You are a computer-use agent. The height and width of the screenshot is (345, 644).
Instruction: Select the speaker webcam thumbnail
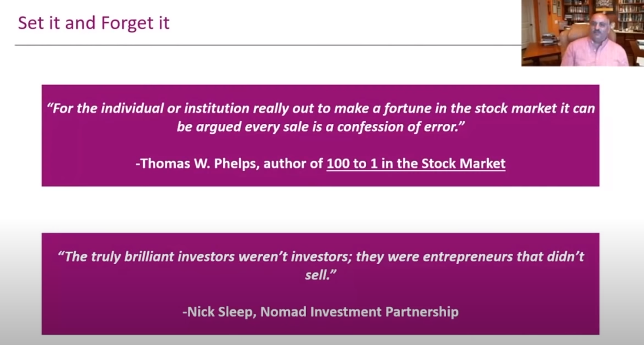pos(582,33)
